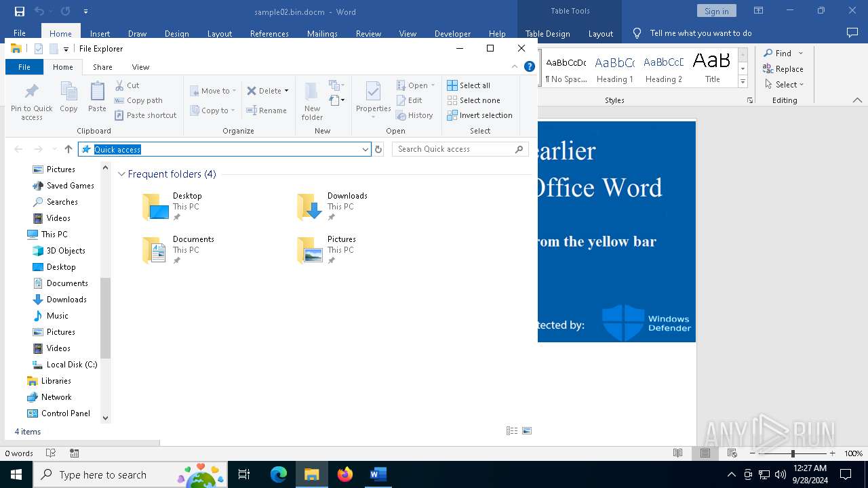The image size is (868, 488).
Task: Save the Word document with Save icon
Action: click(20, 12)
